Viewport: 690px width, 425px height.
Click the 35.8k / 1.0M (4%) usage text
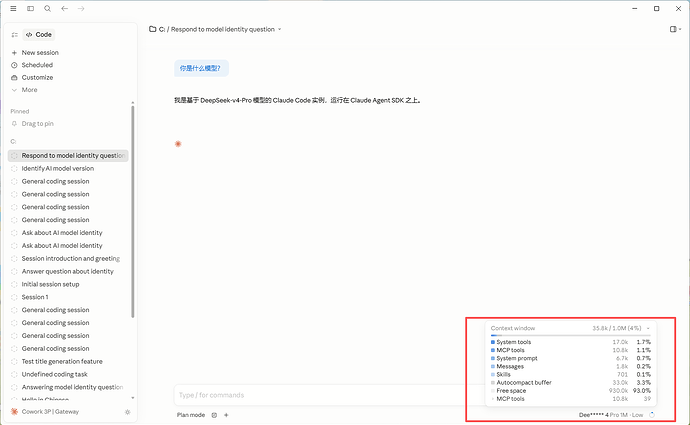click(617, 328)
